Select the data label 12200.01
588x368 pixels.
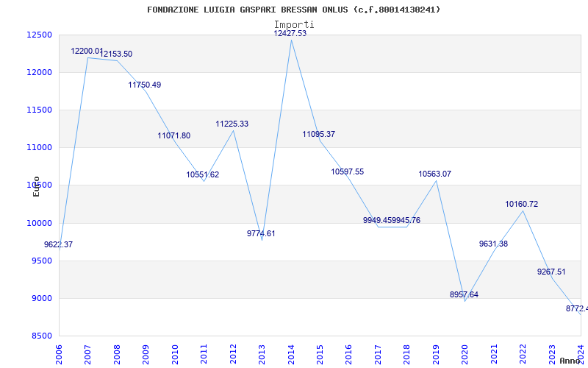point(87,51)
